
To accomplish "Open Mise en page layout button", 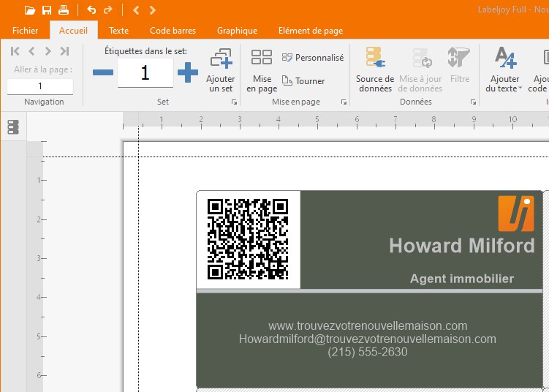I will (262, 70).
